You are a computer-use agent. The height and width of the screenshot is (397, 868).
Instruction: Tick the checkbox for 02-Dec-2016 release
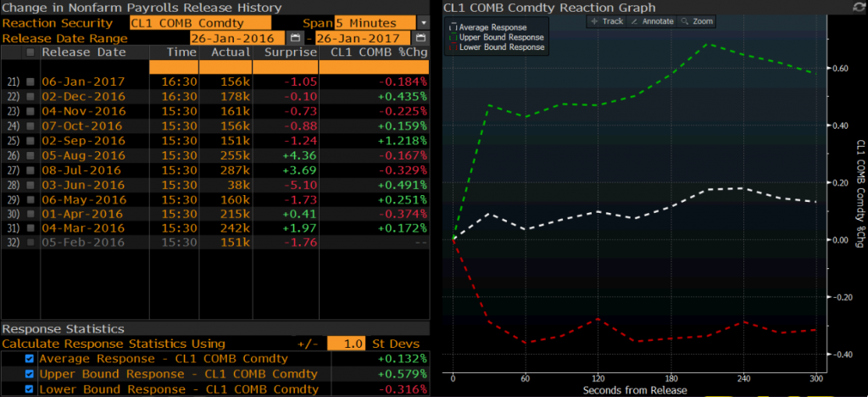pos(31,97)
